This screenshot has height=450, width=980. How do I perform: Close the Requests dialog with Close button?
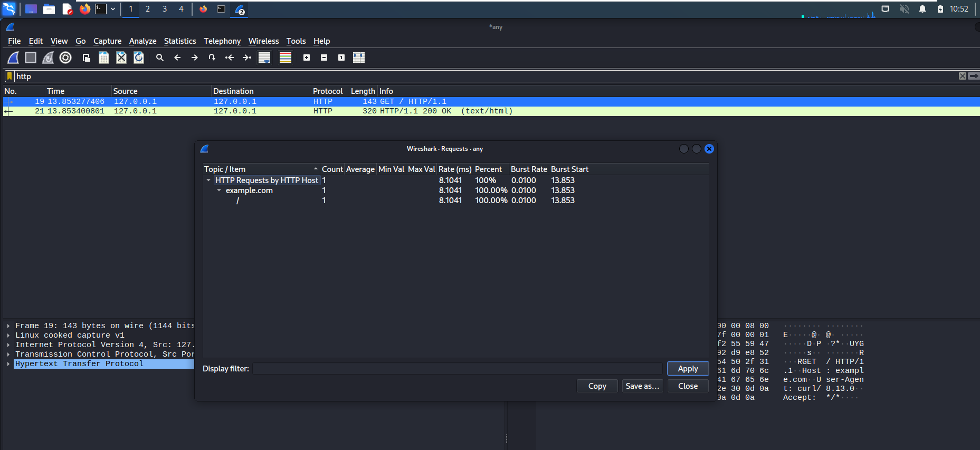(x=688, y=386)
